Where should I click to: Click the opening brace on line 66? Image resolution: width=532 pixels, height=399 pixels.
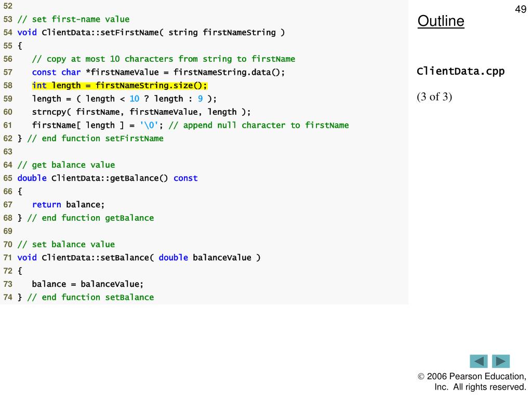20,191
